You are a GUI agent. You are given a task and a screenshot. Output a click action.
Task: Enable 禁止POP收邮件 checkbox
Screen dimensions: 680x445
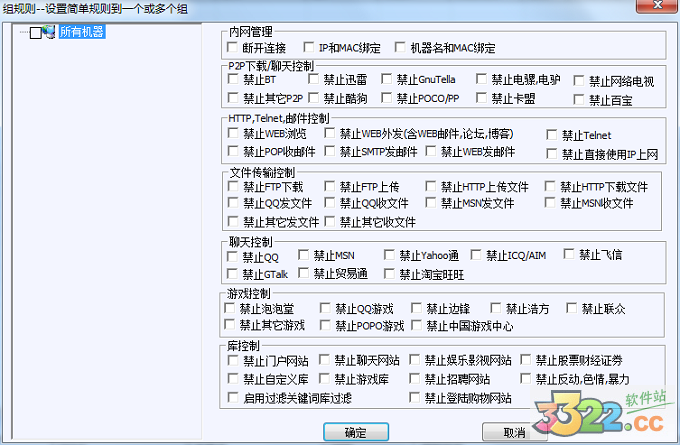point(233,151)
